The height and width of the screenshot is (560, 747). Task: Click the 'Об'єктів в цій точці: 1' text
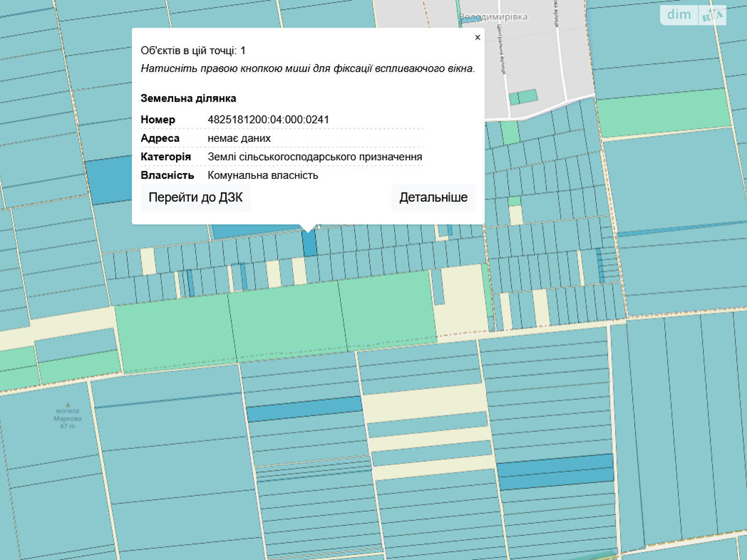click(x=193, y=50)
